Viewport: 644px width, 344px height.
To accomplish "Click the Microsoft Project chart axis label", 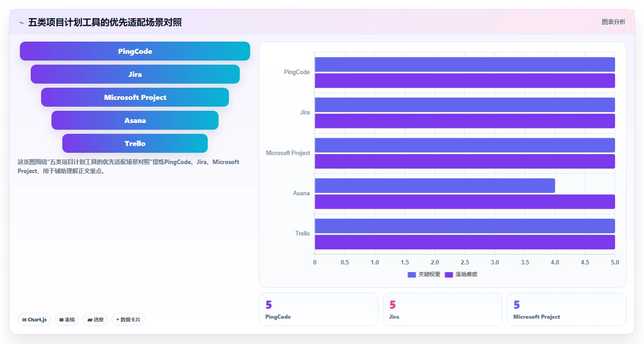I will tap(288, 153).
